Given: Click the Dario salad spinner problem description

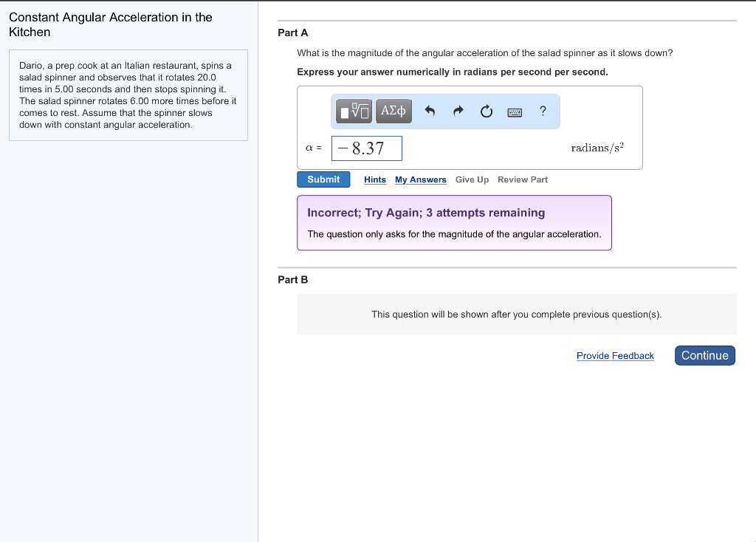Looking at the screenshot, I should coord(128,95).
